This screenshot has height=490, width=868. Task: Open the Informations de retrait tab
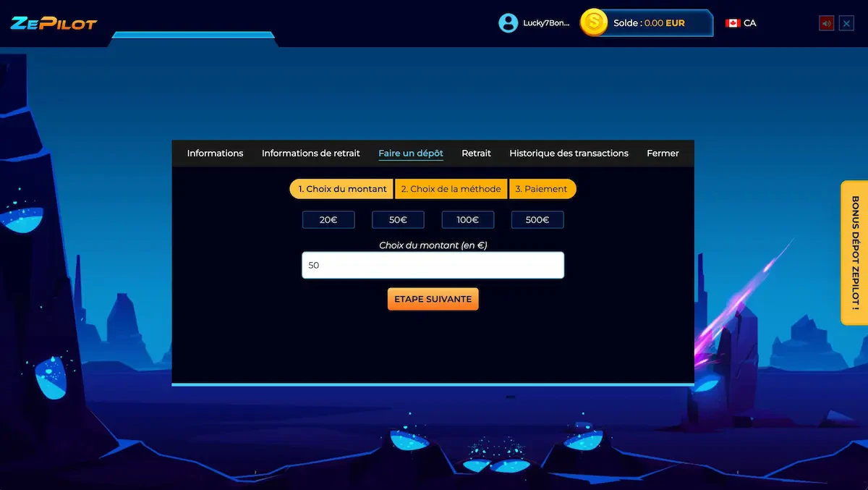310,153
